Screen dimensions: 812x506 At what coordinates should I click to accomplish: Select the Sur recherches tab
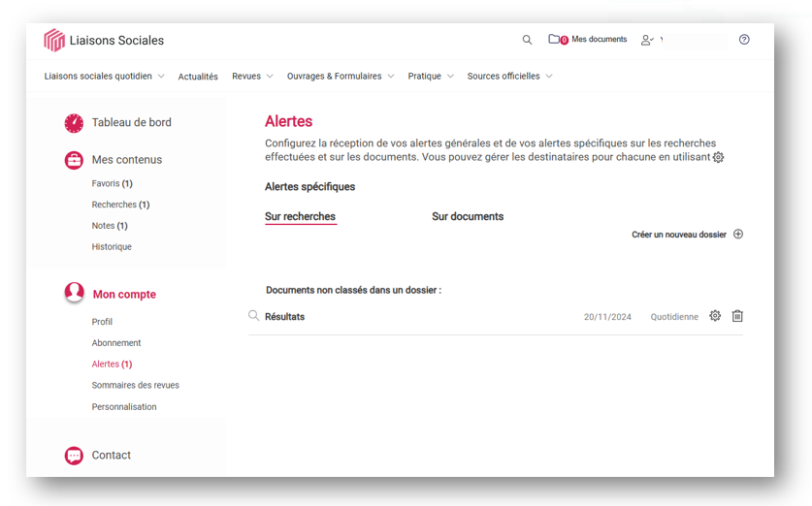tap(301, 217)
